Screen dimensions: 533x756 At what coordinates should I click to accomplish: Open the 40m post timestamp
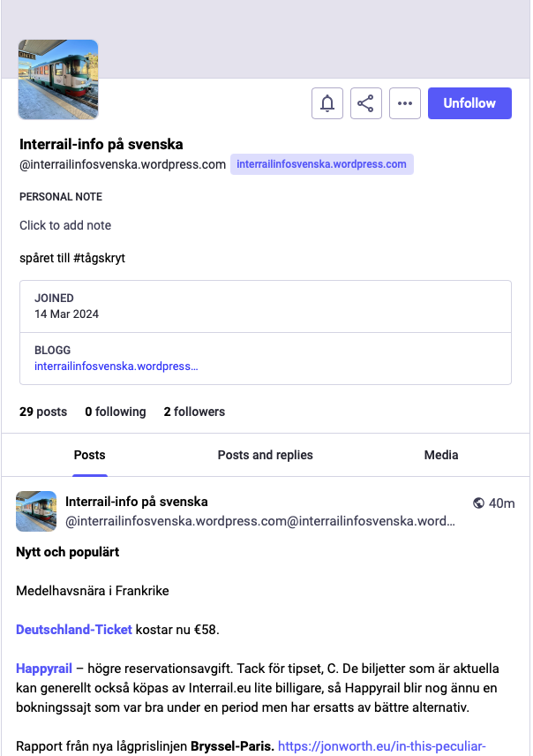[x=502, y=503]
